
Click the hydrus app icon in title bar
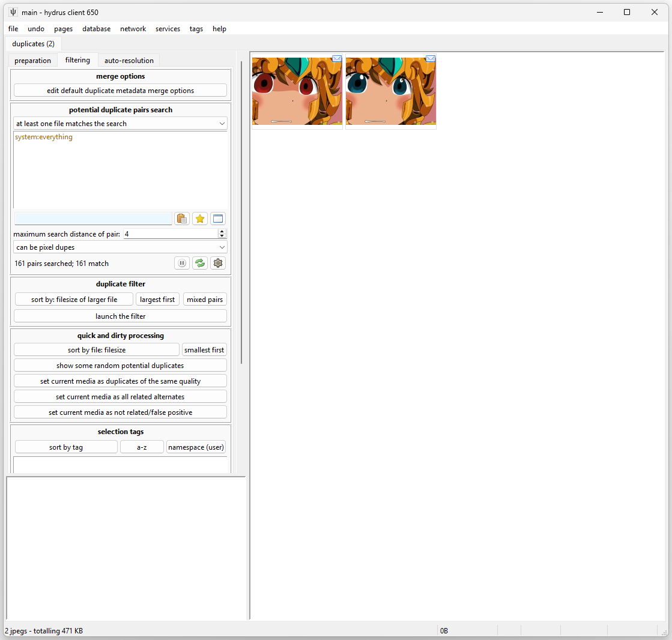click(13, 12)
